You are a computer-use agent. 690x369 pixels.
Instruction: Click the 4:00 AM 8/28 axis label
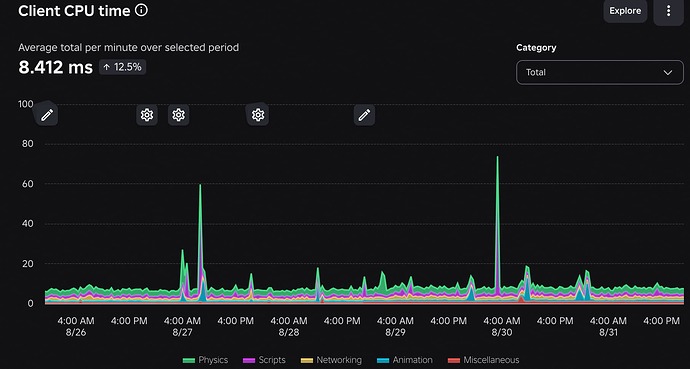pyautogui.click(x=289, y=326)
